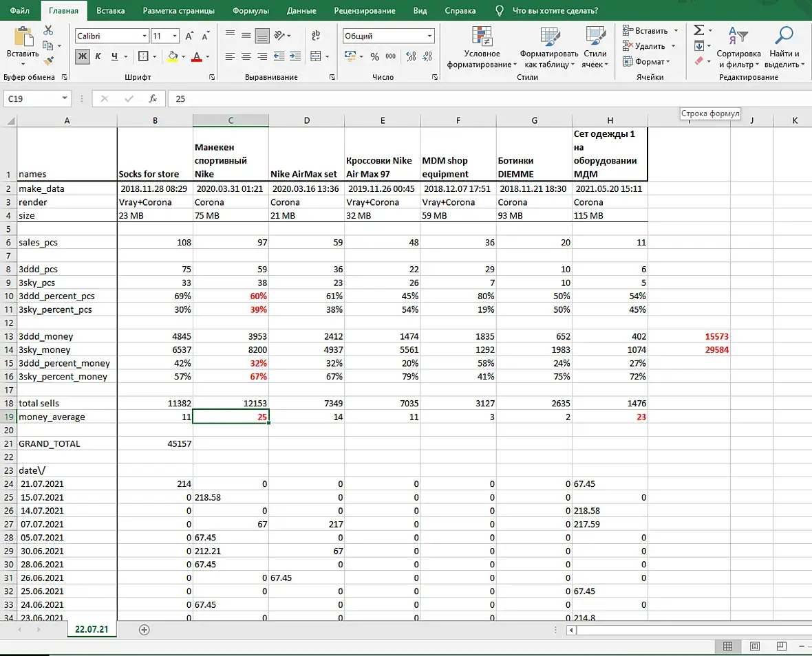
Task: Open the fill color dropdown arrow
Action: pos(183,56)
